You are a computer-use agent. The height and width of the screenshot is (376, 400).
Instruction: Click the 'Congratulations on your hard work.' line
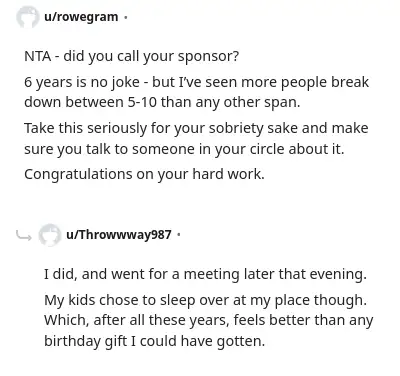pyautogui.click(x=144, y=174)
